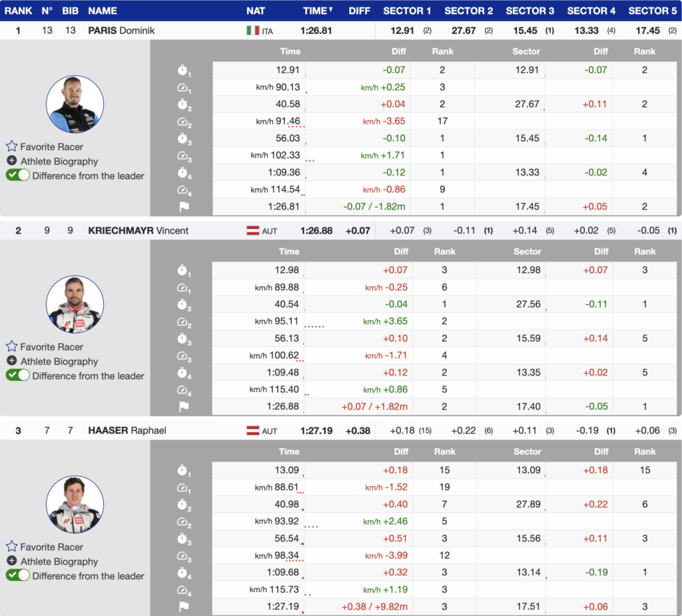This screenshot has width=682, height=616.
Task: Click Favorite Racer star for Dominik Paris
Action: 11,147
